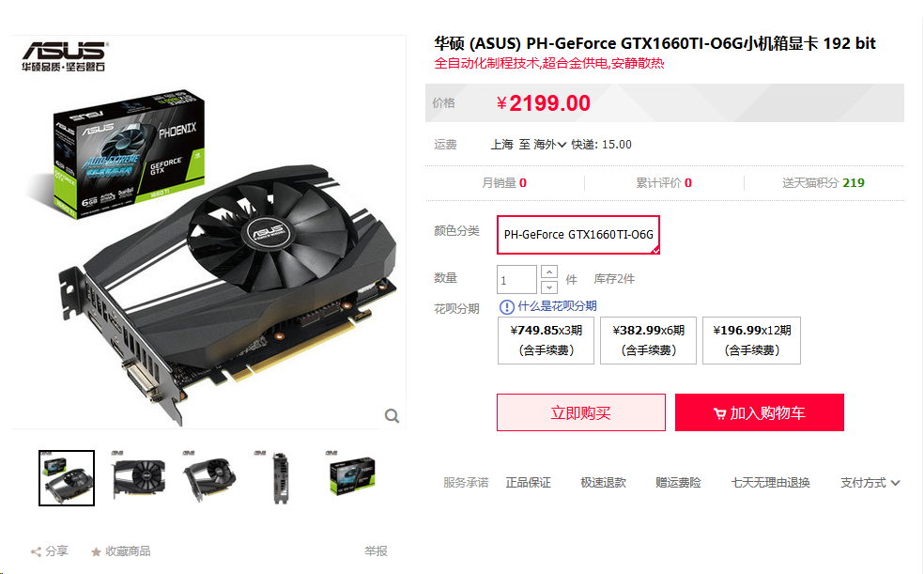Screen dimensions: 924x574
Task: Select the side-profile GPU thumbnail
Action: [281, 477]
